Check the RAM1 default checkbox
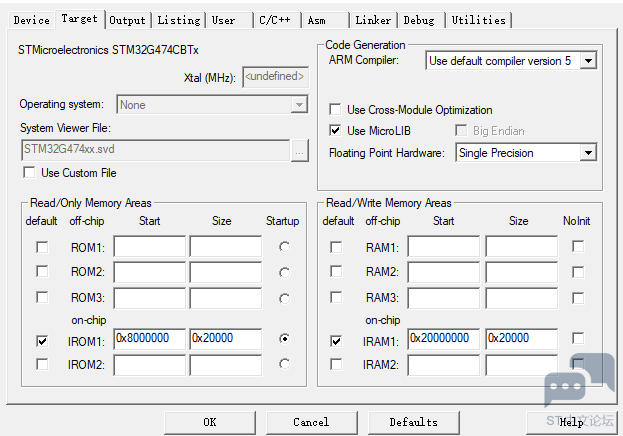623x436 pixels. click(336, 247)
